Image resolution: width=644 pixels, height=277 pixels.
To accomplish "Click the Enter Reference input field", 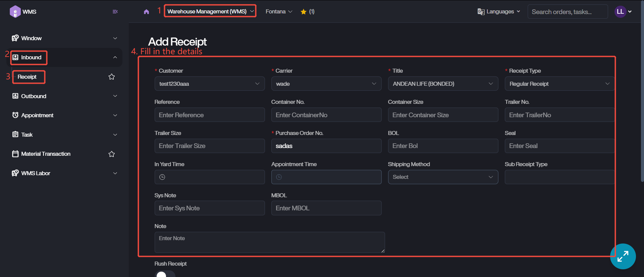I will pyautogui.click(x=209, y=115).
